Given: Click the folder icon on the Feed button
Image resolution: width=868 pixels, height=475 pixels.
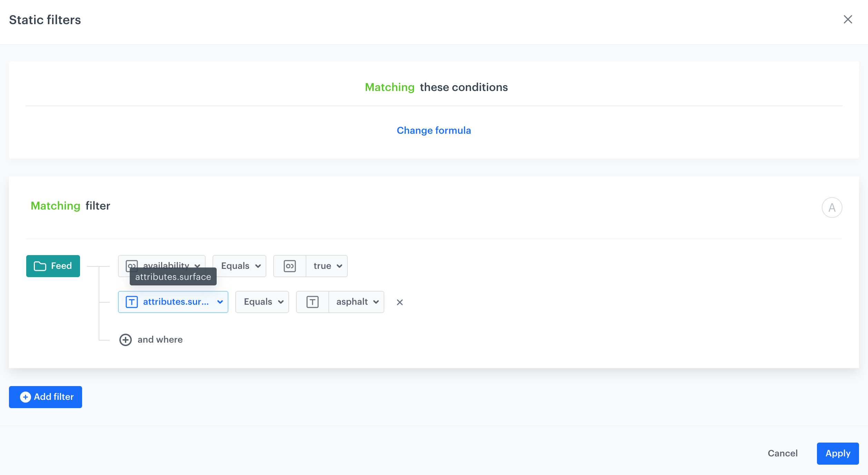Looking at the screenshot, I should pos(40,266).
